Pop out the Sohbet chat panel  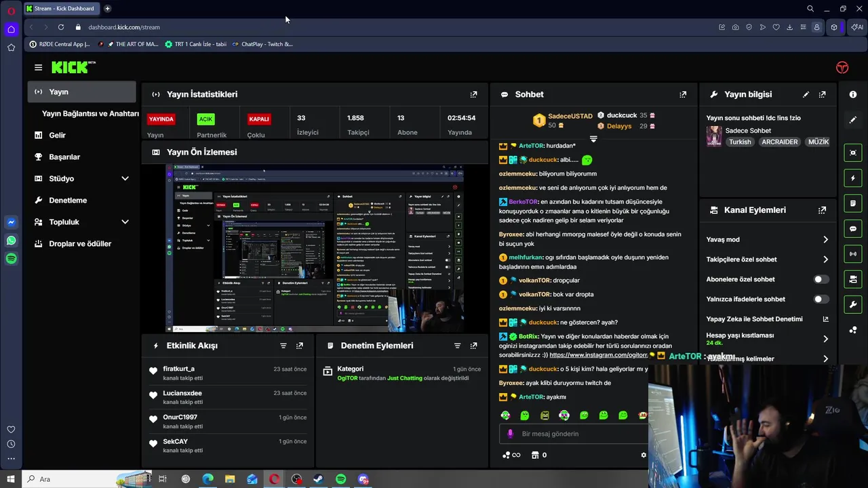tap(683, 94)
